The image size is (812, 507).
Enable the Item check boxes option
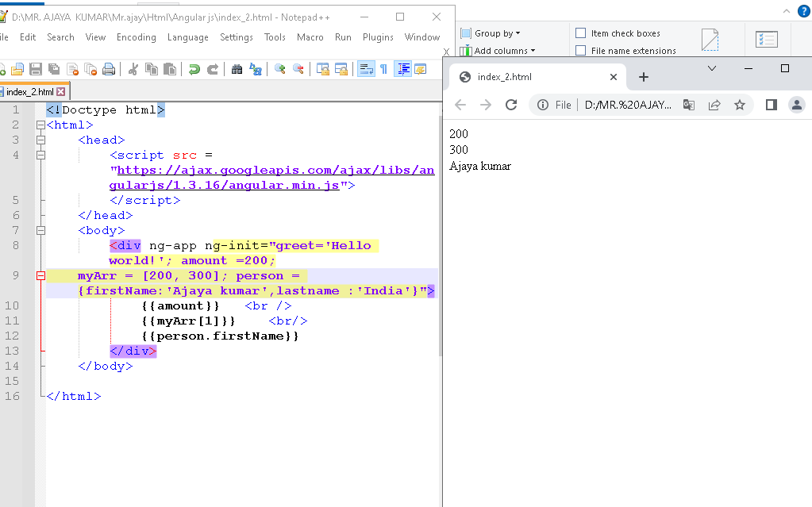point(581,33)
